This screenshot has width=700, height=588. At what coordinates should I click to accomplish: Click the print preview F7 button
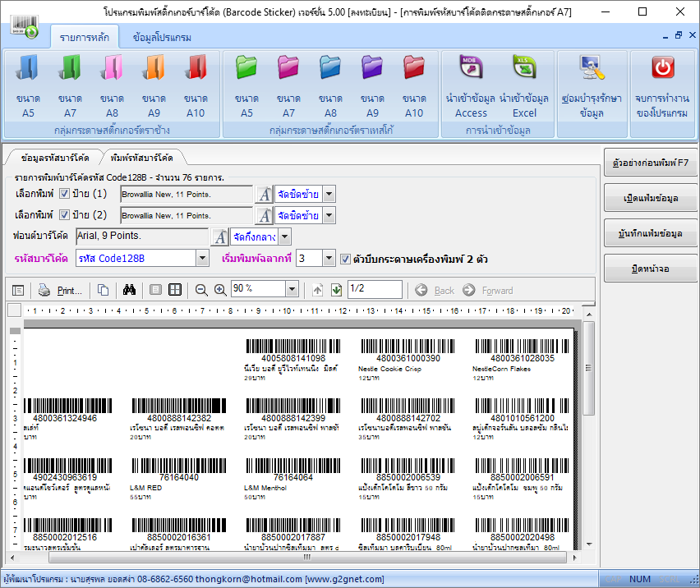[x=651, y=163]
